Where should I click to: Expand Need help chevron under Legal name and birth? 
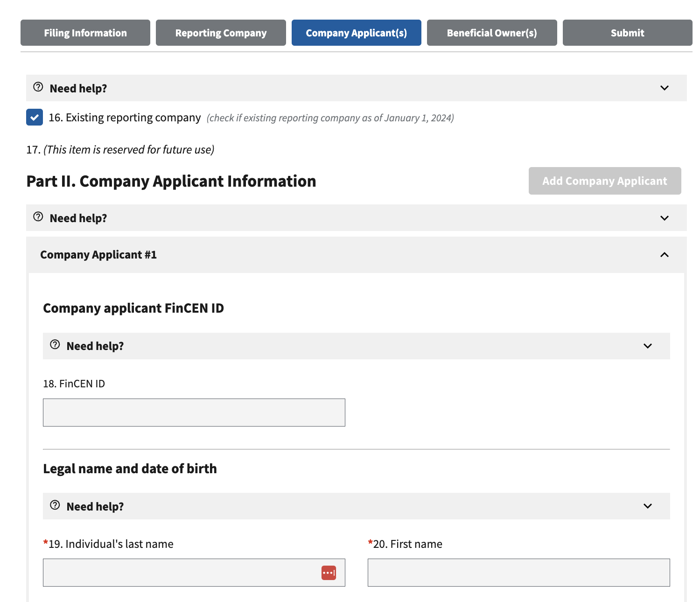(x=647, y=506)
